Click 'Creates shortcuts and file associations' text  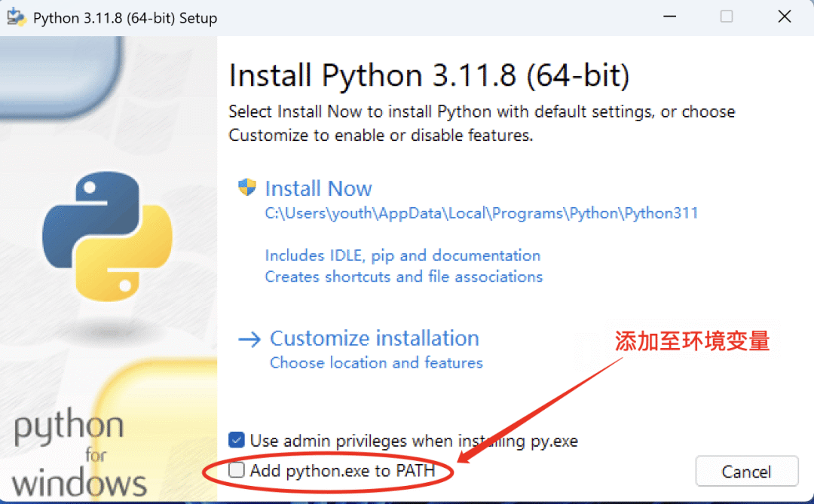click(403, 276)
